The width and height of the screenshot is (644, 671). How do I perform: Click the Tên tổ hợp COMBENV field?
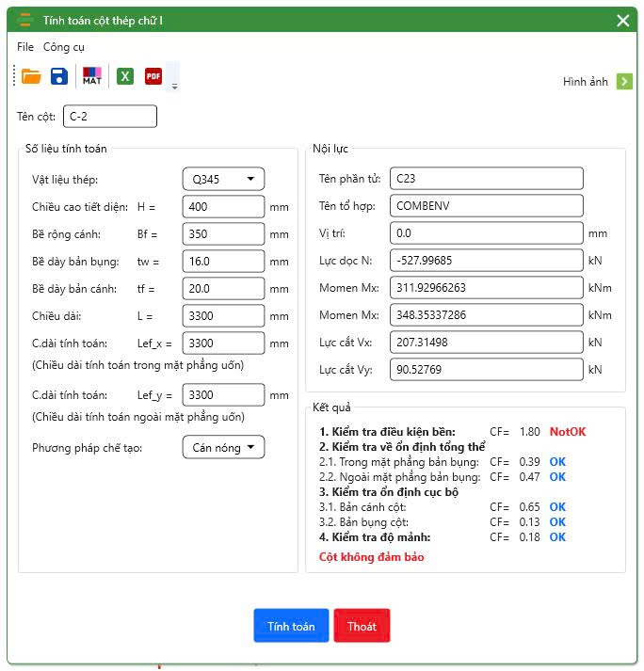point(486,206)
